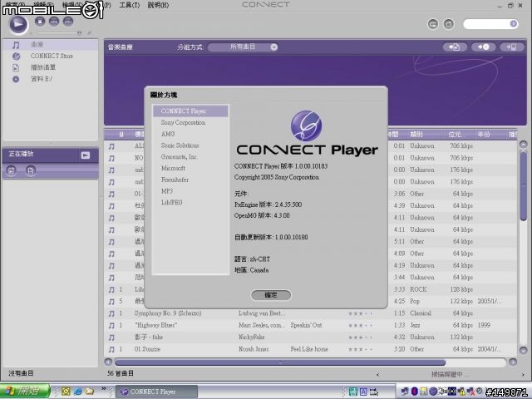The image size is (532, 399).
Task: Click the CONNECT Store globe icon
Action: tap(16, 57)
